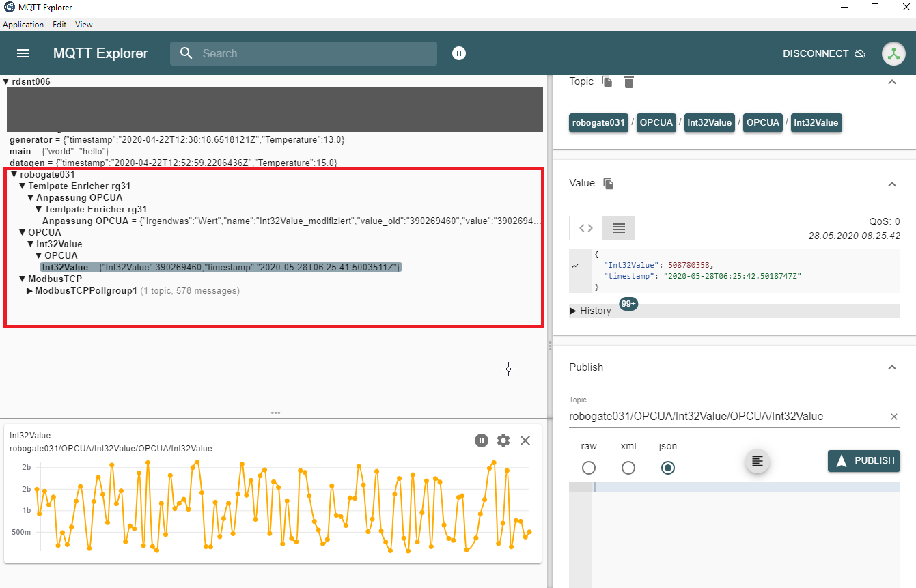Pause message stream with topbar pause icon

pyautogui.click(x=459, y=53)
